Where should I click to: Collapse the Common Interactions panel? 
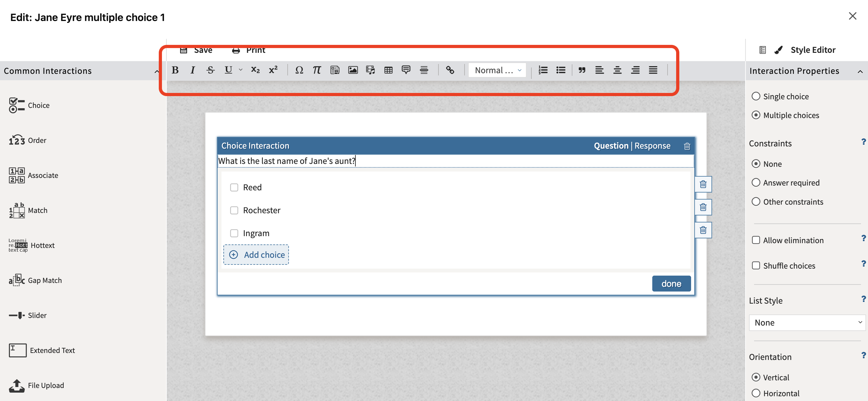tap(157, 71)
